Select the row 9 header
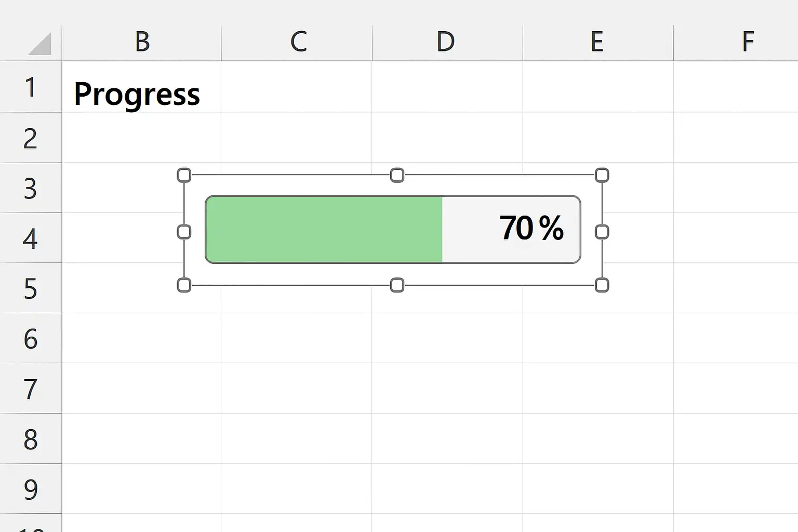This screenshot has height=532, width=798. pyautogui.click(x=30, y=489)
